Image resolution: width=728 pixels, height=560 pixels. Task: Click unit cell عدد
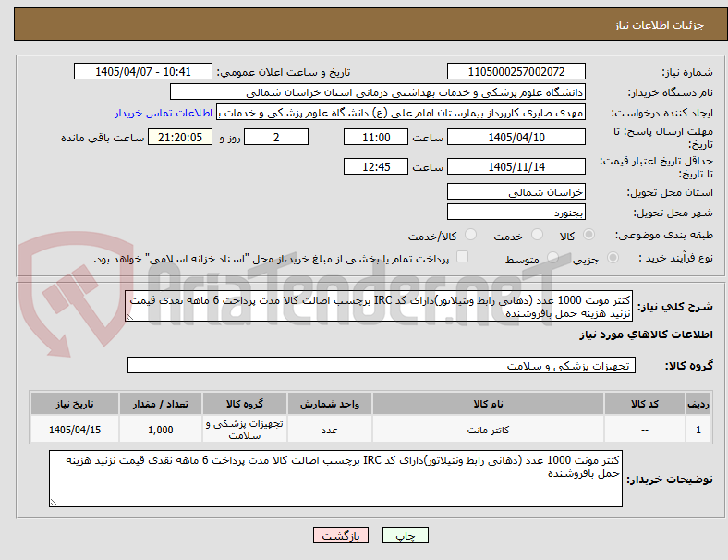pyautogui.click(x=329, y=430)
